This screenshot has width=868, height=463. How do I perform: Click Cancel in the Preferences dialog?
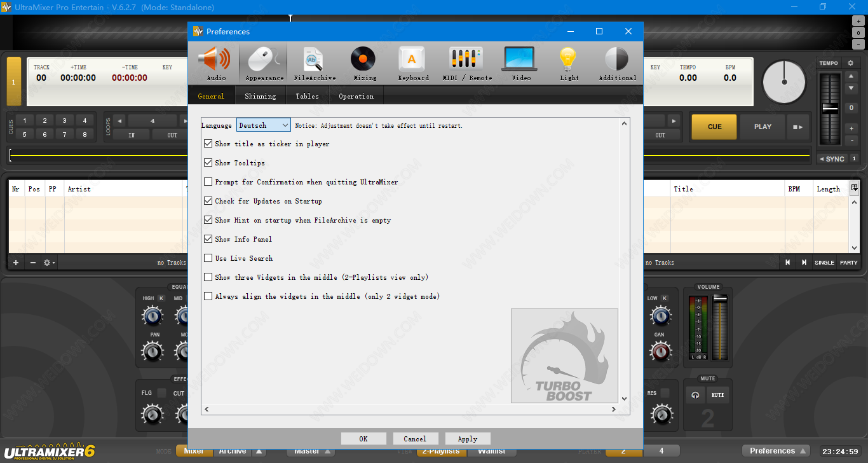click(x=415, y=439)
